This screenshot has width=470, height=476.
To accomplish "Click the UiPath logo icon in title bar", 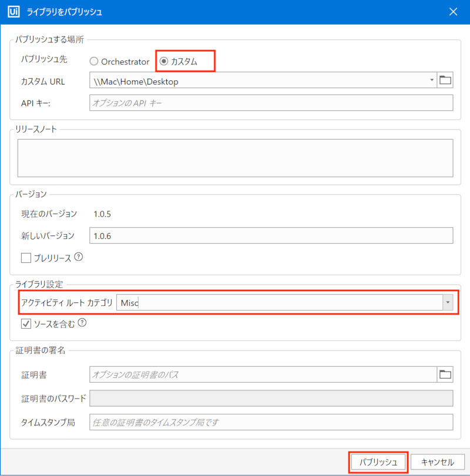I will (x=14, y=12).
